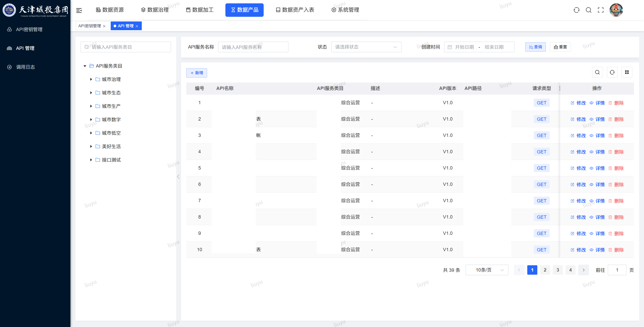The width and height of the screenshot is (644, 327).
Task: Click the 新增 button
Action: click(x=197, y=73)
